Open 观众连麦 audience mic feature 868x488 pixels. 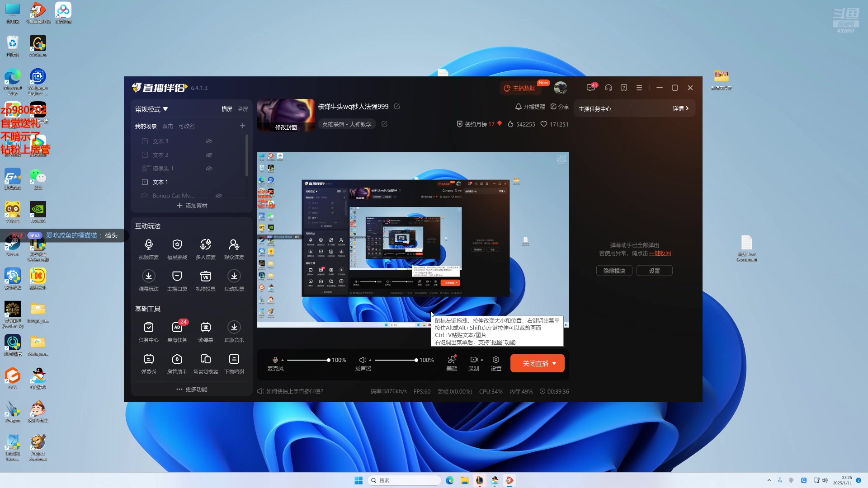(234, 249)
